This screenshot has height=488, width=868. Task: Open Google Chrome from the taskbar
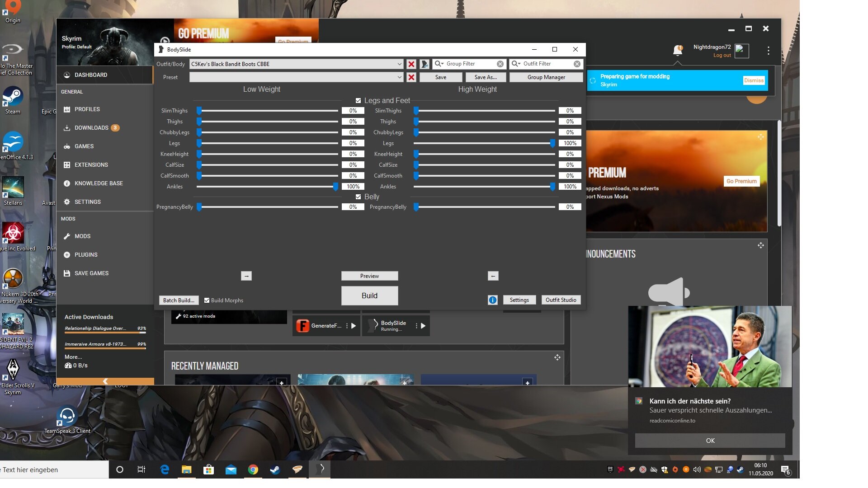(253, 470)
